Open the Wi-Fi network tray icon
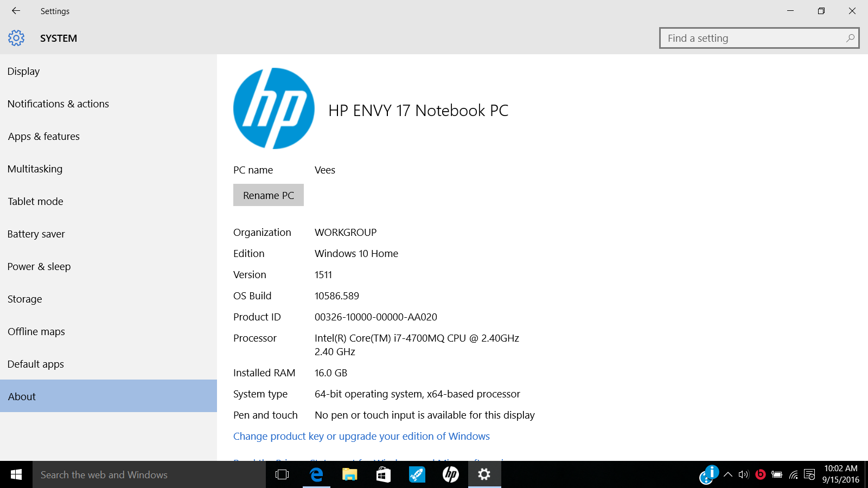The image size is (868, 488). coord(794,474)
